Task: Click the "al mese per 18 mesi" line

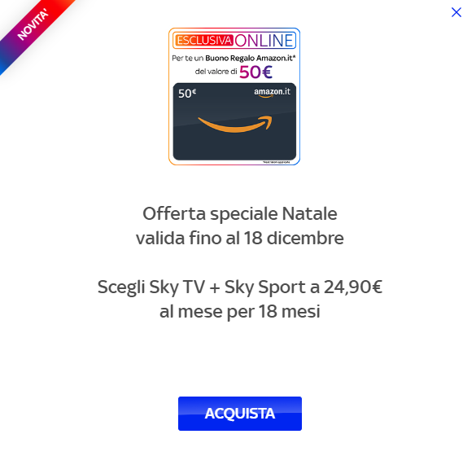Action: click(240, 312)
